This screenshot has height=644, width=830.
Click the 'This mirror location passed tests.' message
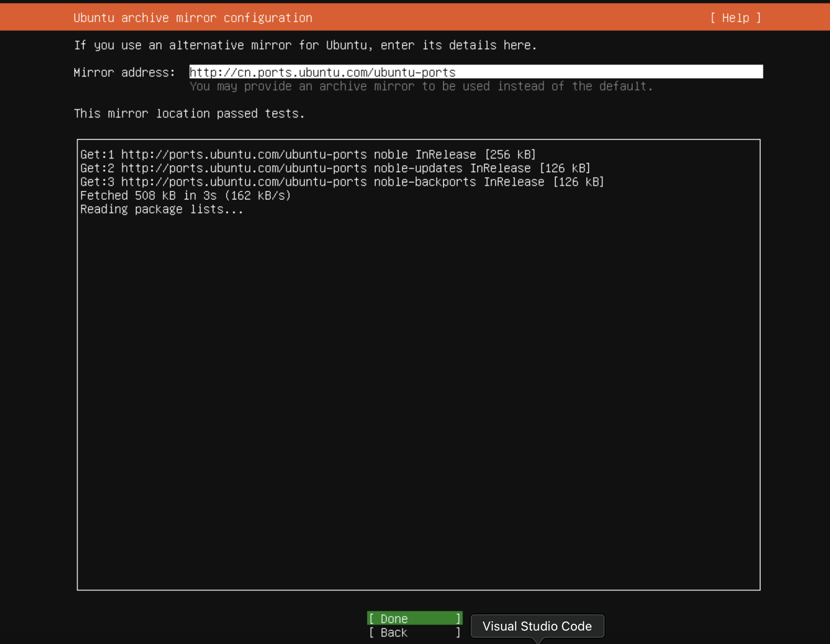pos(190,113)
